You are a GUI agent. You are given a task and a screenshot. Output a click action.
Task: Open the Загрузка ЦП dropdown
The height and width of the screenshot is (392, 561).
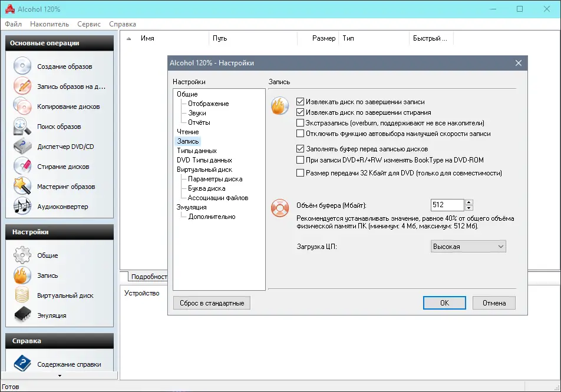[468, 246]
